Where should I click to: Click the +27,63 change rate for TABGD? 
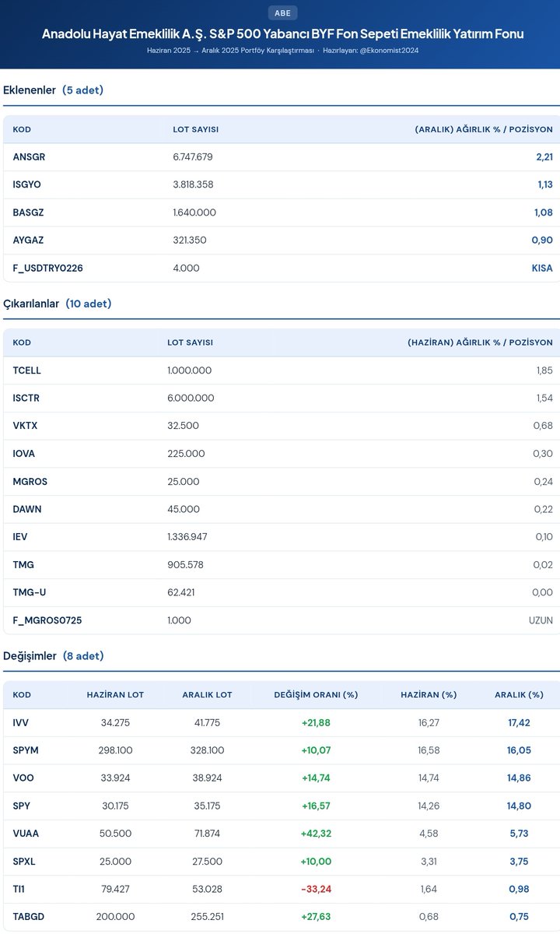pyautogui.click(x=316, y=917)
